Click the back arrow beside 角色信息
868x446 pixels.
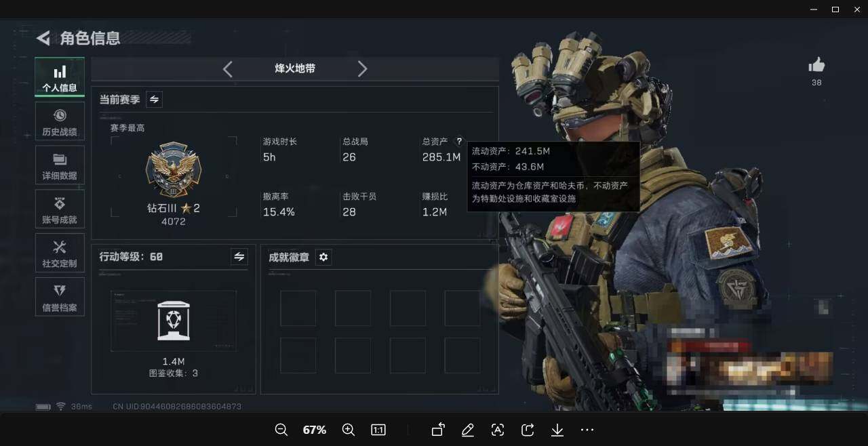(43, 38)
